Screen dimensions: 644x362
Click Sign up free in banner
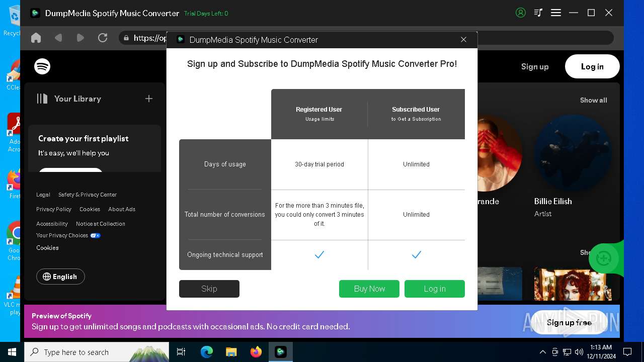[569, 322]
